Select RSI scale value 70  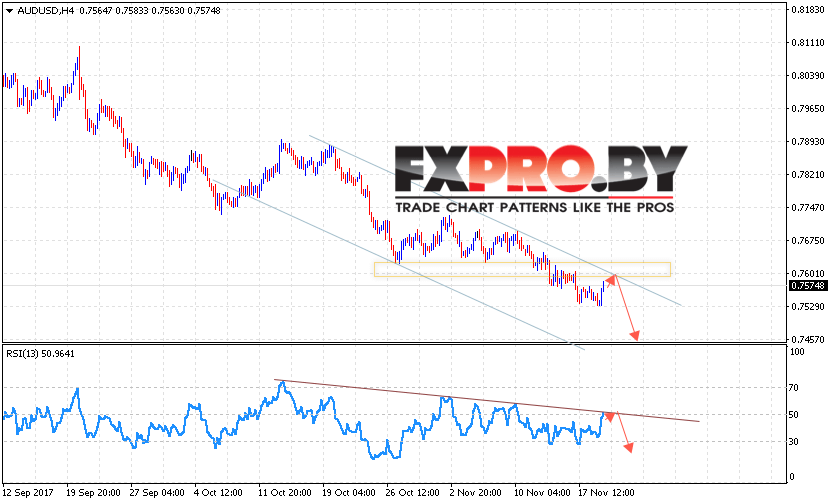793,388
